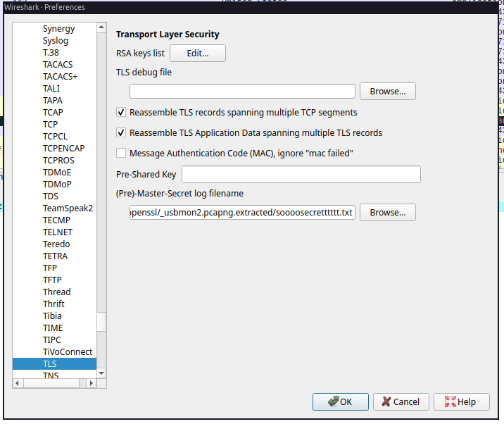This screenshot has height=424, width=504.
Task: Click the vertical scrollbar thumb in protocol list
Action: [x=101, y=322]
